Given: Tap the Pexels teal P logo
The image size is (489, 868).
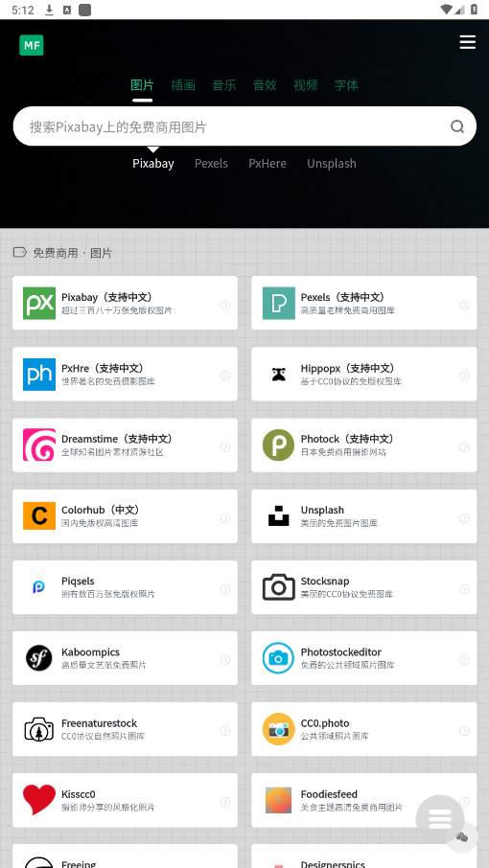Looking at the screenshot, I should click(279, 303).
